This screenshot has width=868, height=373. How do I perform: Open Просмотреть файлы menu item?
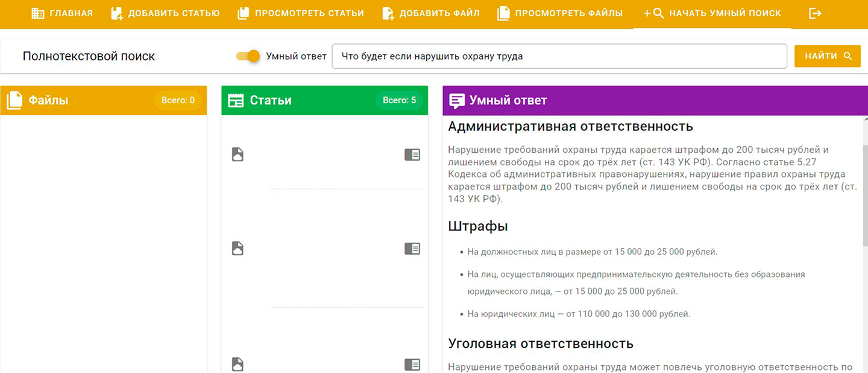click(x=560, y=13)
